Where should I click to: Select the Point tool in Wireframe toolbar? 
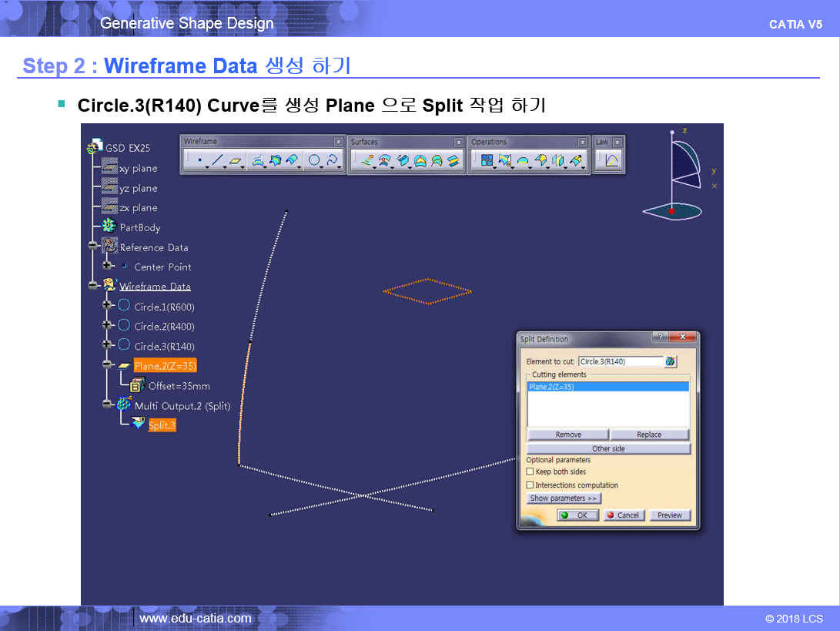(x=199, y=160)
